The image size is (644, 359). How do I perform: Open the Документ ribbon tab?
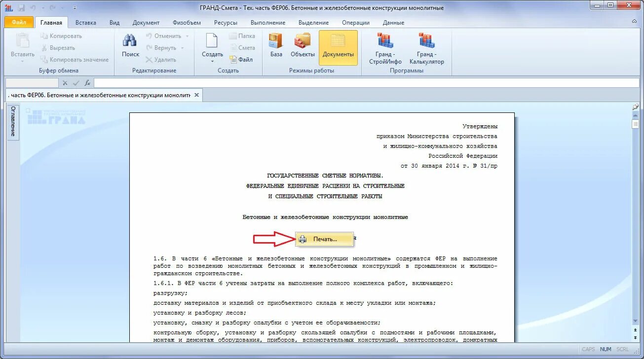pos(146,23)
